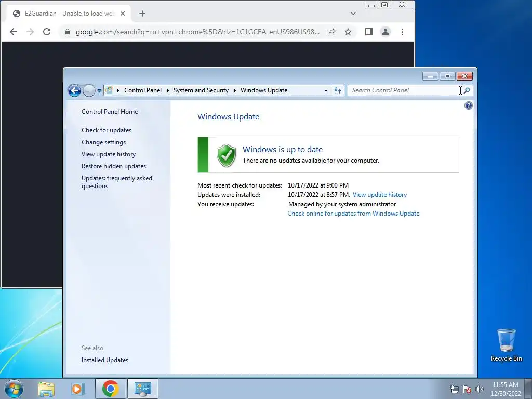Go back in Control Panel window
The width and height of the screenshot is (532, 399).
pos(74,90)
